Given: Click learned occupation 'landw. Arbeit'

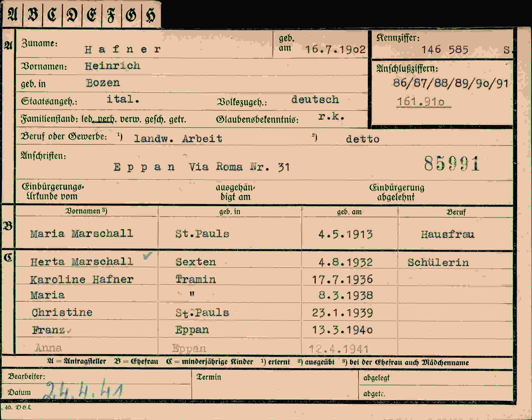Looking at the screenshot, I should (178, 139).
